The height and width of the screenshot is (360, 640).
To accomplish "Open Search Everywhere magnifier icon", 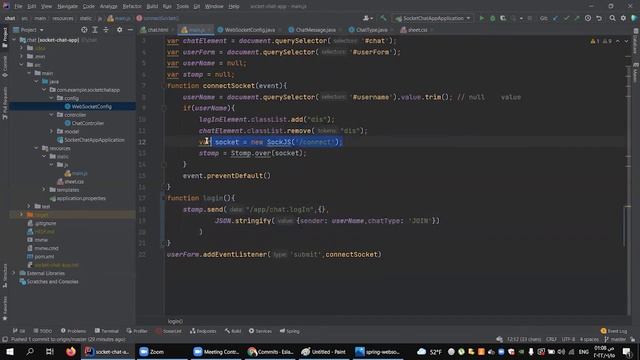I will (x=613, y=18).
